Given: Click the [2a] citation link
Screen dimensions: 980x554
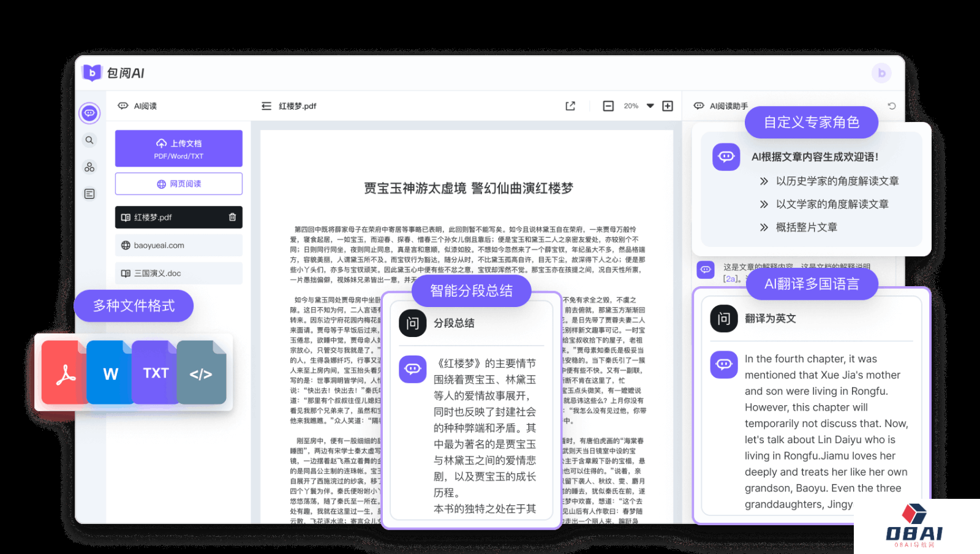Looking at the screenshot, I should [730, 279].
